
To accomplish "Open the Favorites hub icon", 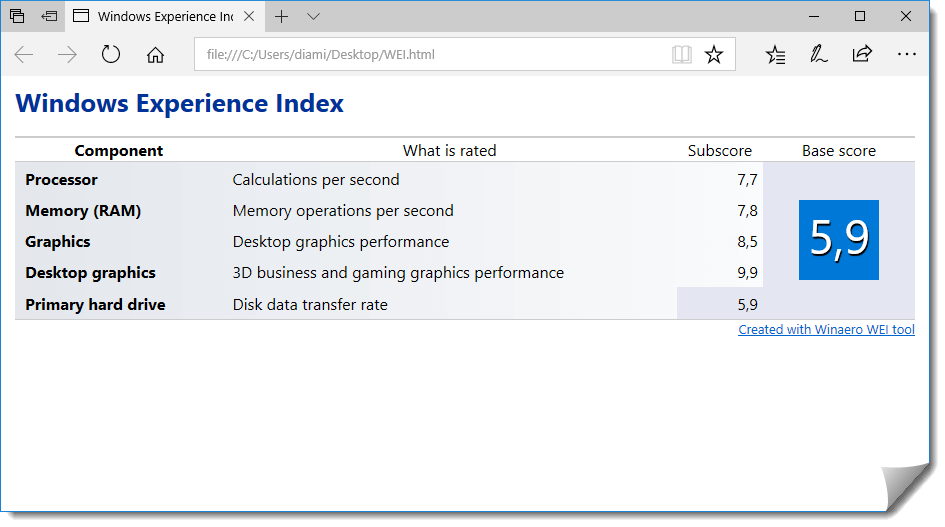I will (775, 55).
